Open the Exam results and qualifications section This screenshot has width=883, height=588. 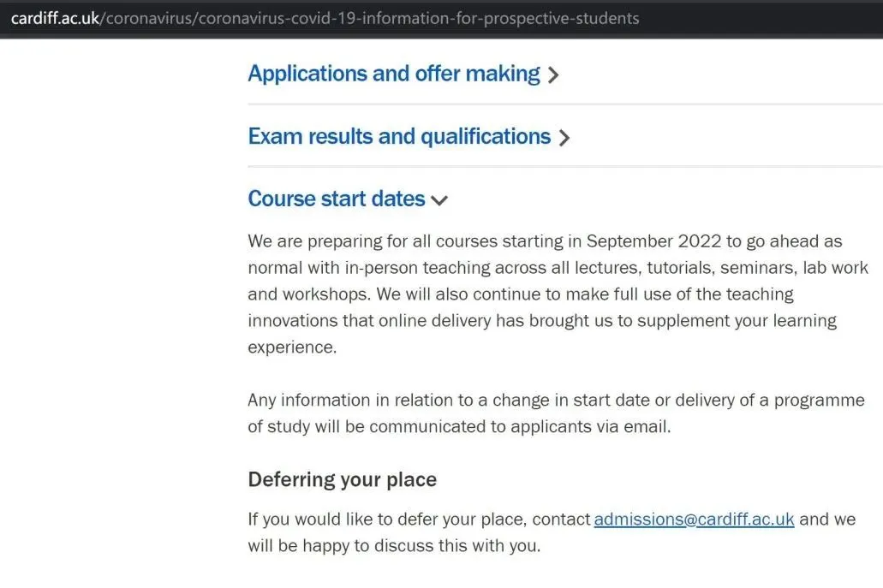399,137
